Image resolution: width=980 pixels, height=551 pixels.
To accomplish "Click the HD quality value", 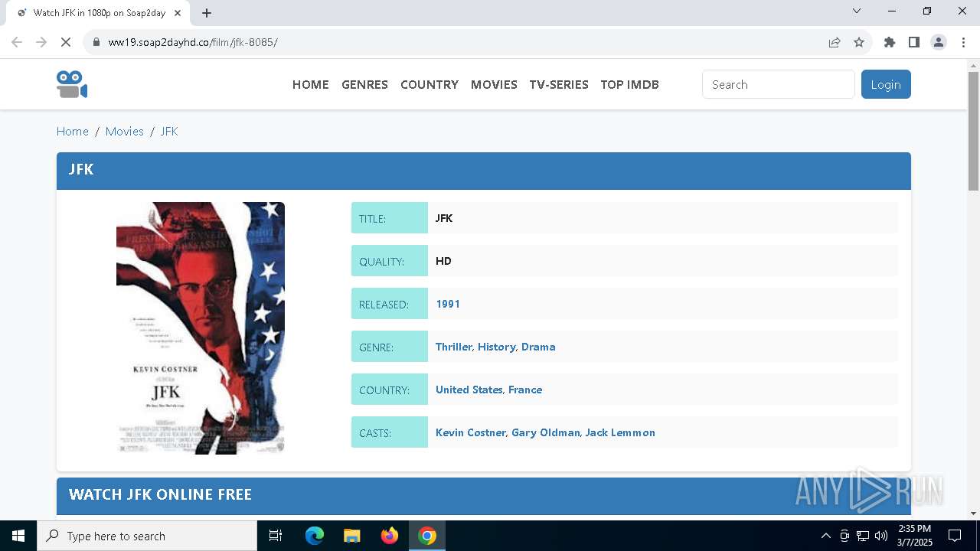I will [443, 261].
